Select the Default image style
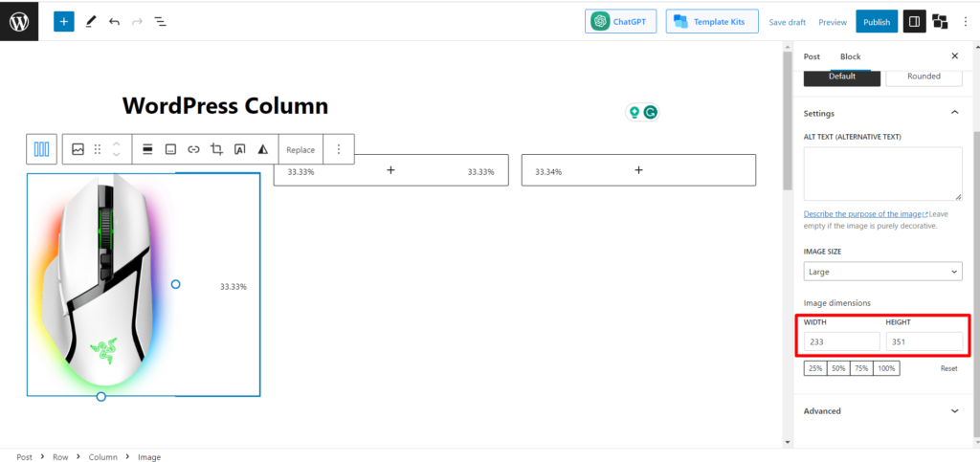Viewport: 980px width, 462px height. pyautogui.click(x=842, y=77)
